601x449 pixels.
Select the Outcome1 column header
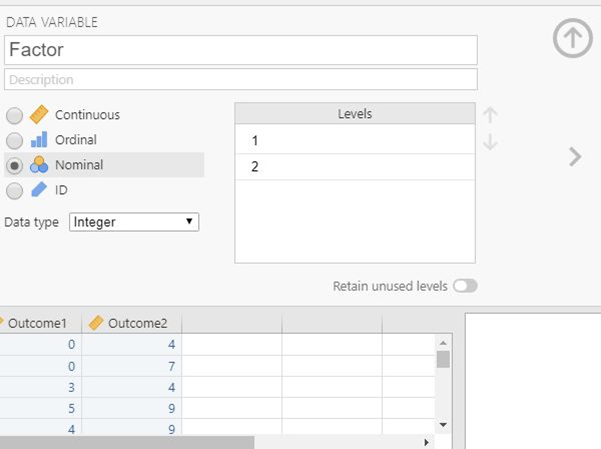(x=40, y=323)
